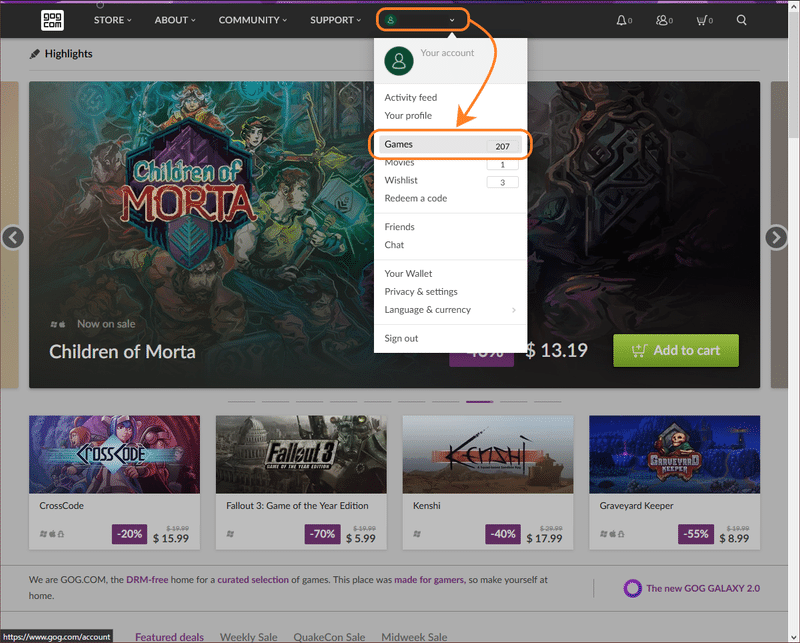The image size is (800, 643).
Task: Open Friends from account menu
Action: click(399, 227)
